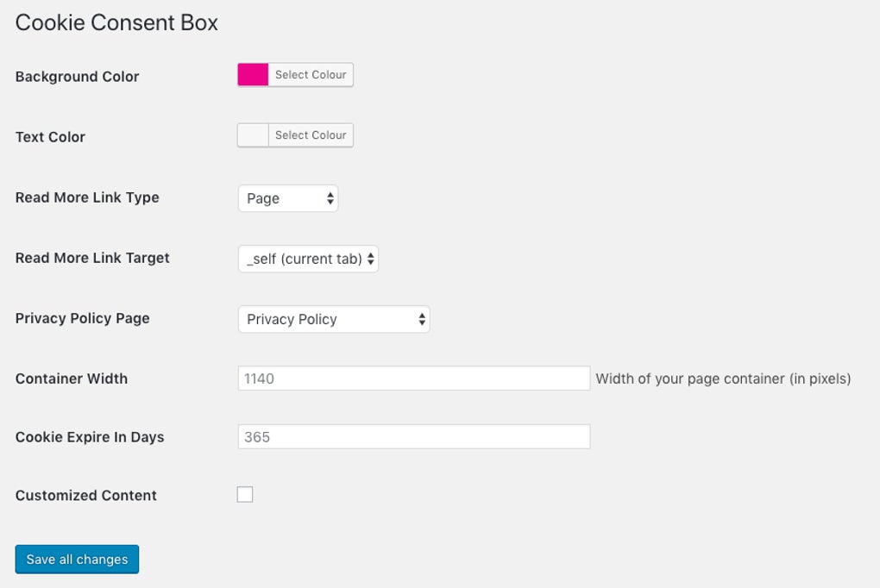Open the Read More Link Type dropdown
The image size is (880, 588).
point(288,198)
